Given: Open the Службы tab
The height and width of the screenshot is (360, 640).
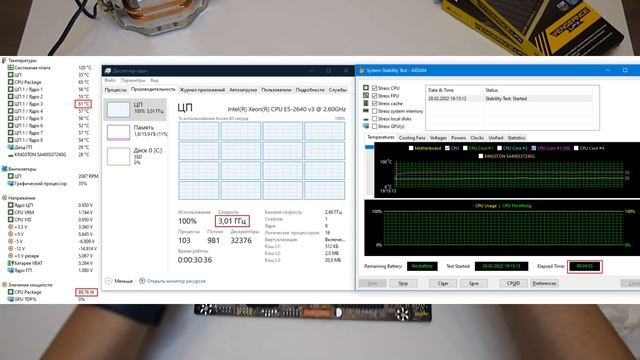Looking at the screenshot, I should (338, 90).
